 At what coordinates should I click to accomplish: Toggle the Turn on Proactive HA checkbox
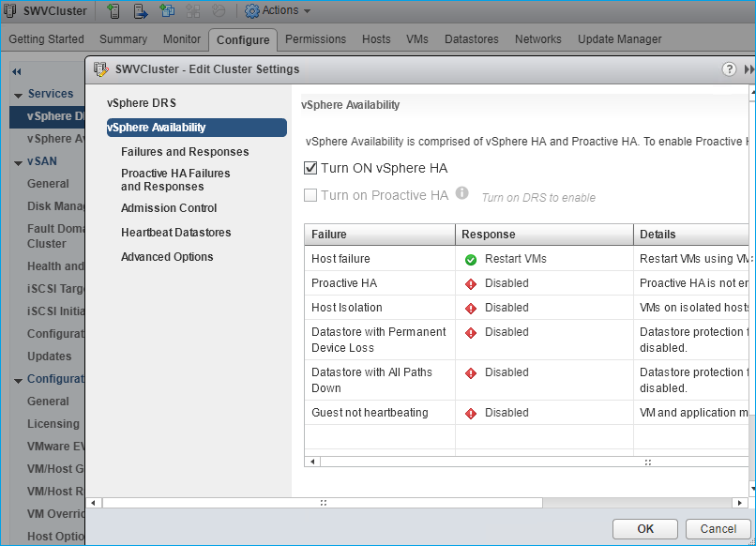tap(310, 195)
